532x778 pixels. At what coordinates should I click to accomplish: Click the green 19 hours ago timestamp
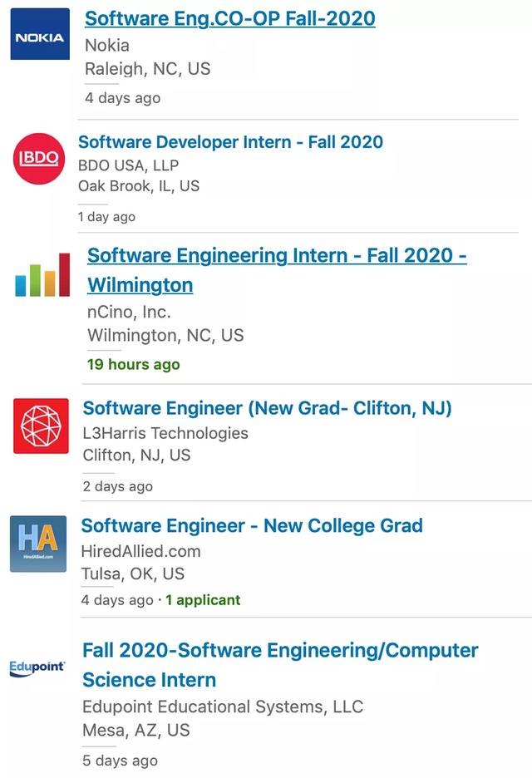(x=133, y=364)
